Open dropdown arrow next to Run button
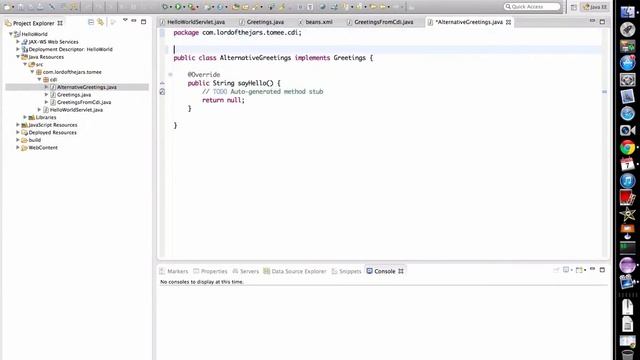The image size is (640, 360). pos(184,7)
